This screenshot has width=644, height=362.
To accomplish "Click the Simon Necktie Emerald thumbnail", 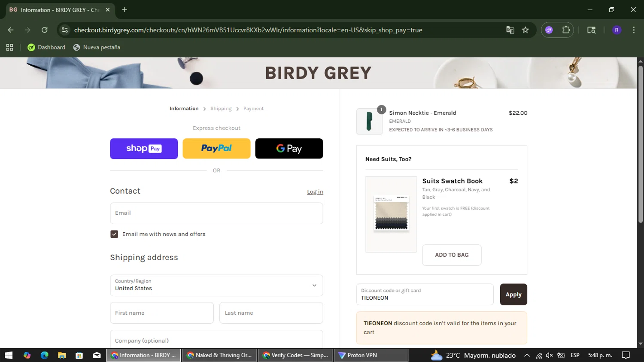I will pyautogui.click(x=369, y=122).
